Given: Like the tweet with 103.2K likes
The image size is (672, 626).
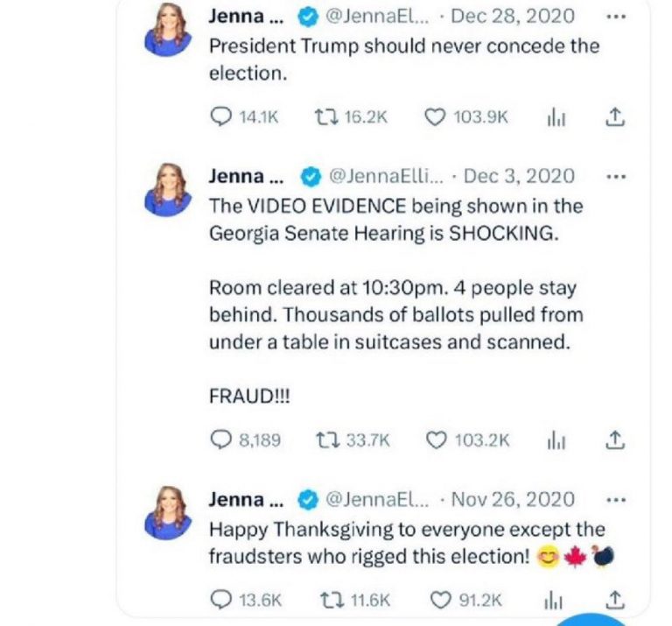Looking at the screenshot, I should coord(435,440).
